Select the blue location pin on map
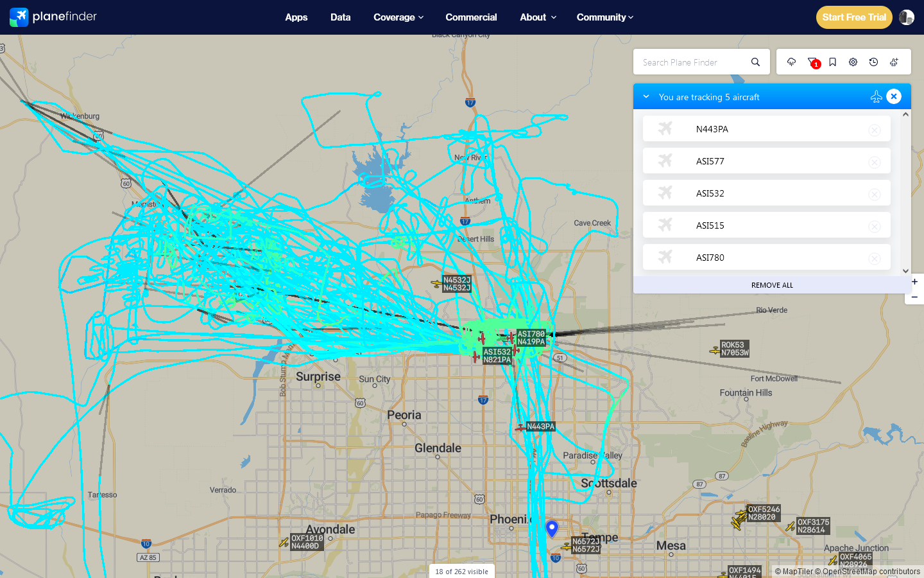Viewport: 924px width, 578px height. click(552, 529)
